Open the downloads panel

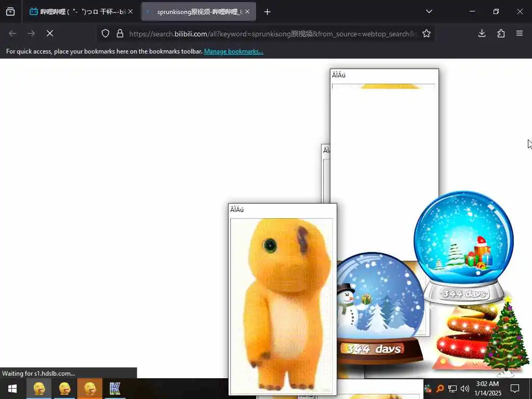click(482, 33)
